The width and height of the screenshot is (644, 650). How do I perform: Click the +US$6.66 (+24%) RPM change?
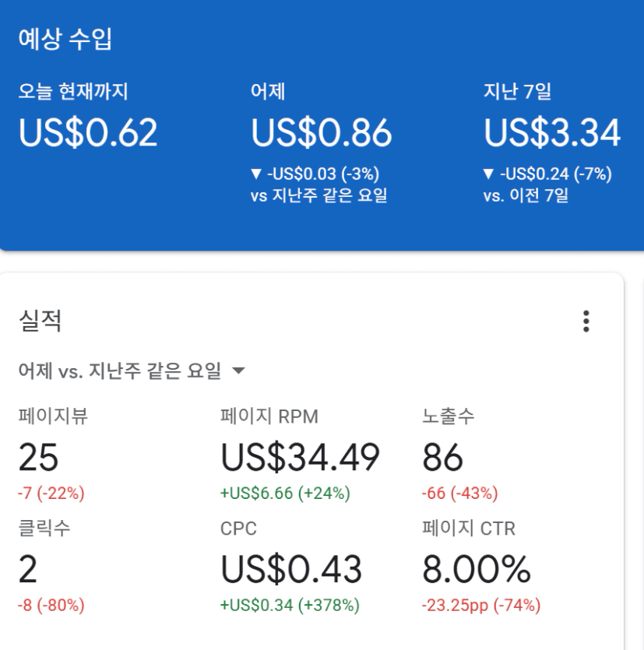285,493
